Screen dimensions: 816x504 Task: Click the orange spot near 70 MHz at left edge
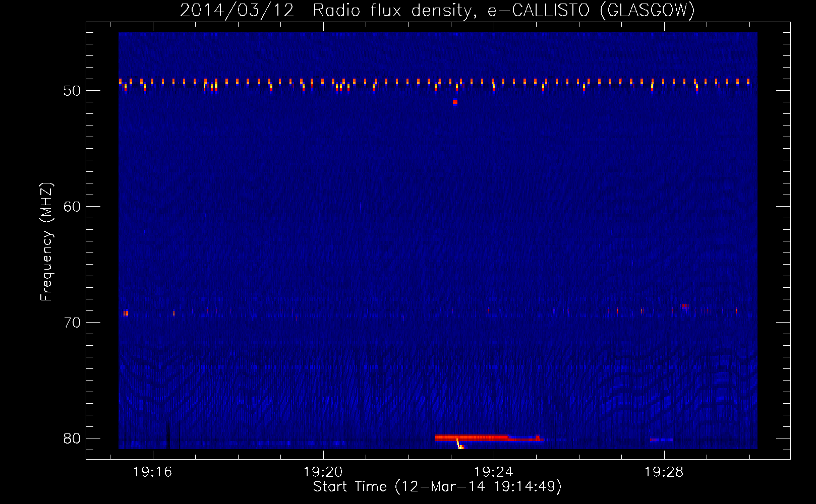[126, 313]
